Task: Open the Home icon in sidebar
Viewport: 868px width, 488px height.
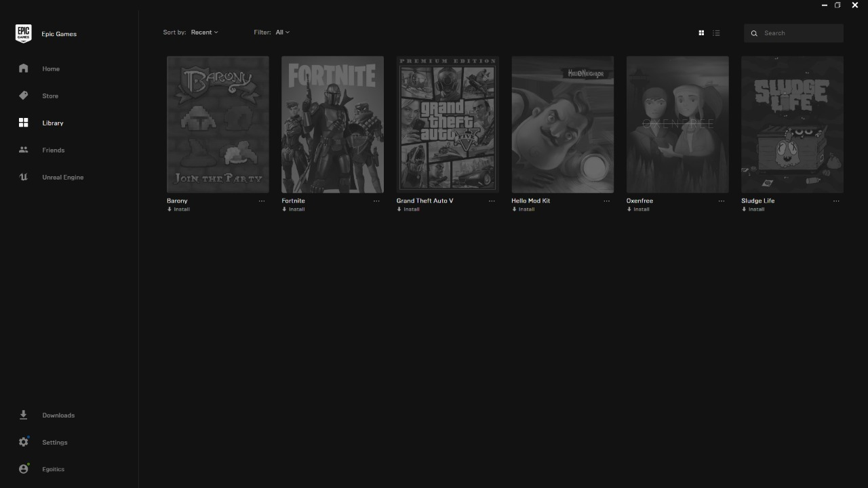Action: [24, 68]
